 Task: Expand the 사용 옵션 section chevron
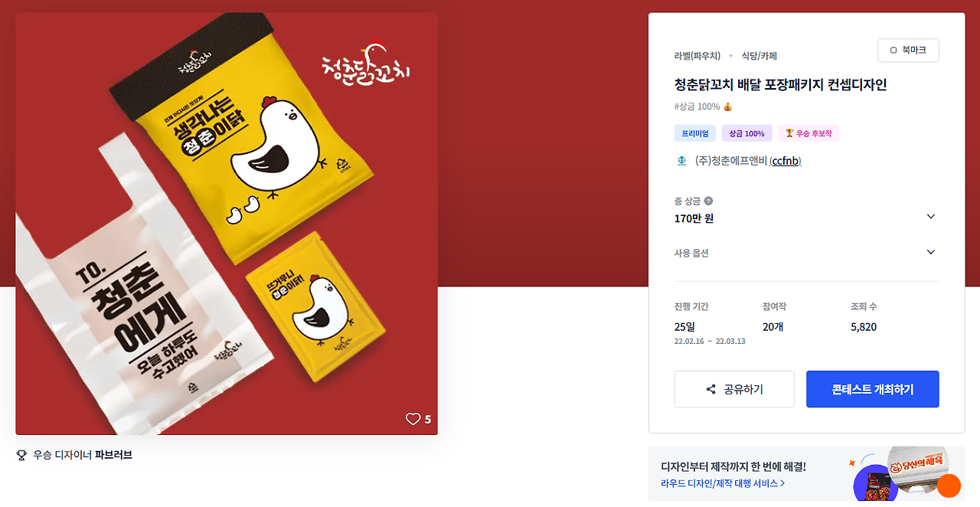pos(931,252)
